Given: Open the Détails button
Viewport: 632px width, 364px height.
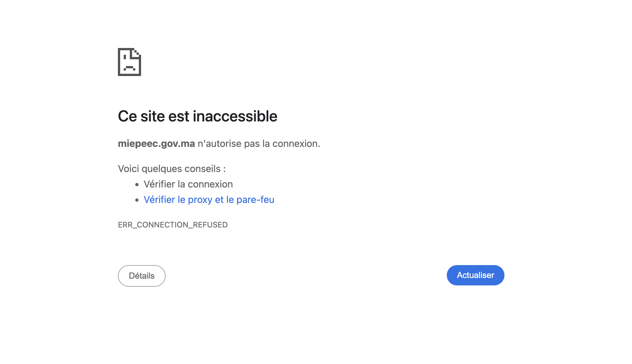Looking at the screenshot, I should coord(142,276).
